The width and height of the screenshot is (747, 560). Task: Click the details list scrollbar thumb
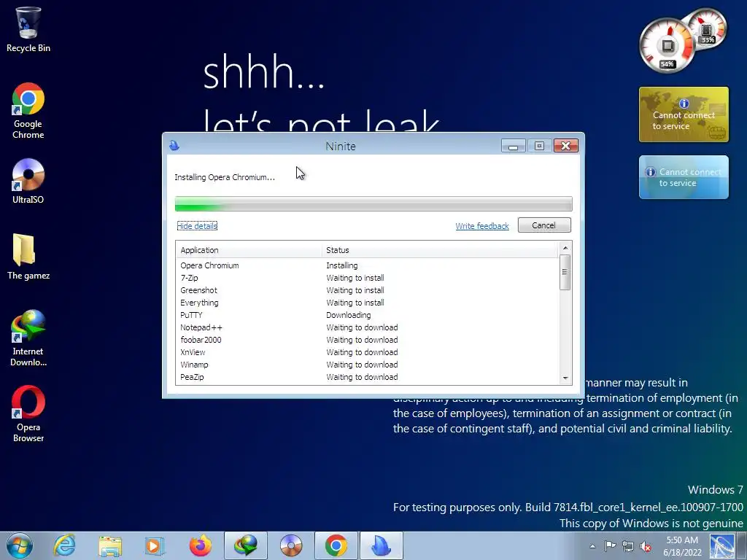point(565,272)
